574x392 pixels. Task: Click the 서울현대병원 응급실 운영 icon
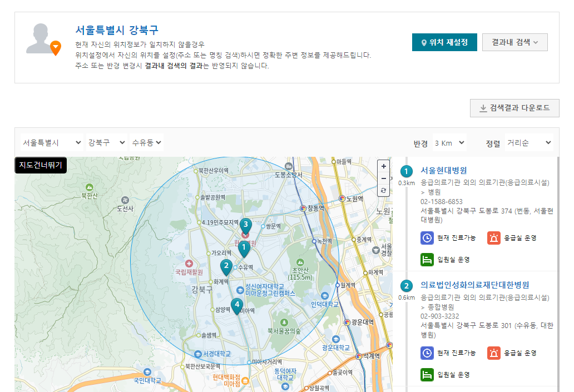pos(493,238)
